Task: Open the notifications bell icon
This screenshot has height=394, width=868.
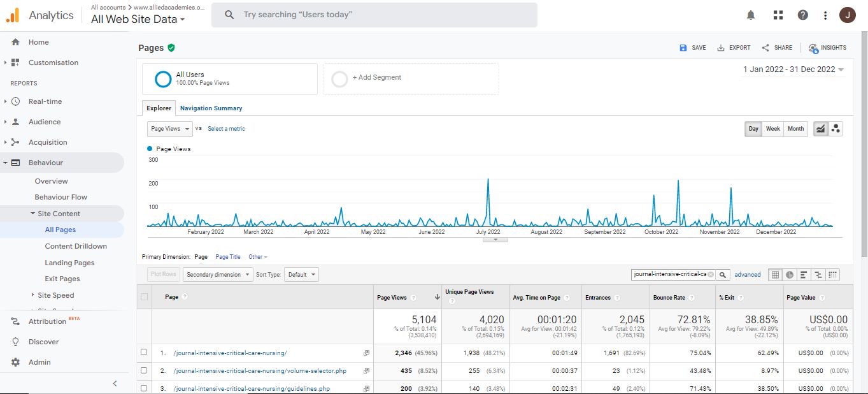Action: point(751,15)
